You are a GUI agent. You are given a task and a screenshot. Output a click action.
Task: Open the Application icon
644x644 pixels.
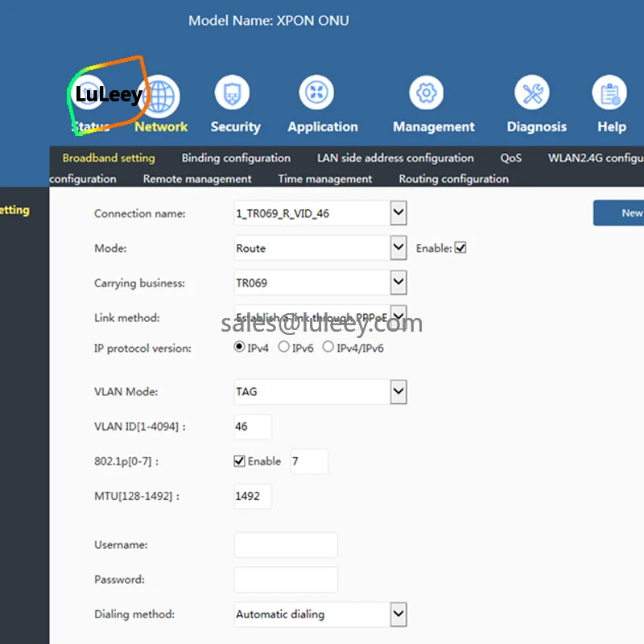coord(316,93)
